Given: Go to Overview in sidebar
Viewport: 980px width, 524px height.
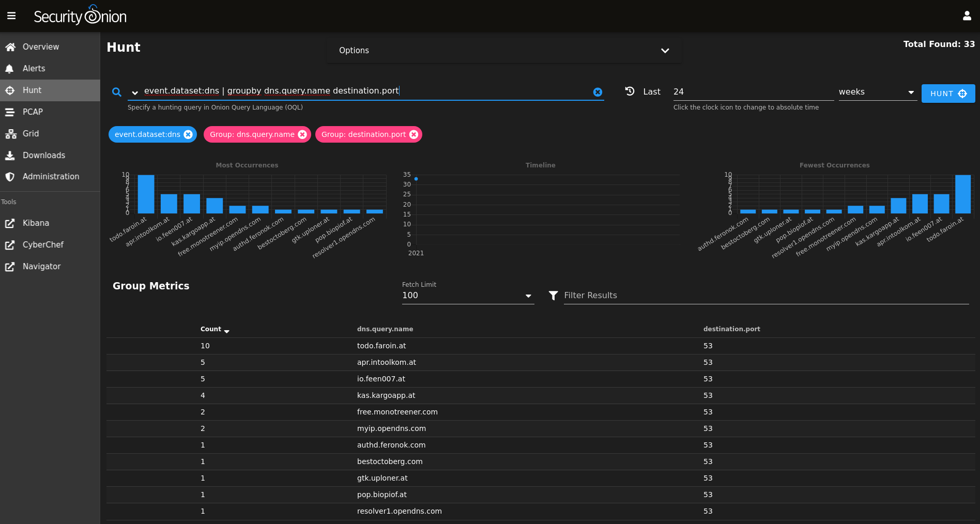Looking at the screenshot, I should (x=50, y=47).
